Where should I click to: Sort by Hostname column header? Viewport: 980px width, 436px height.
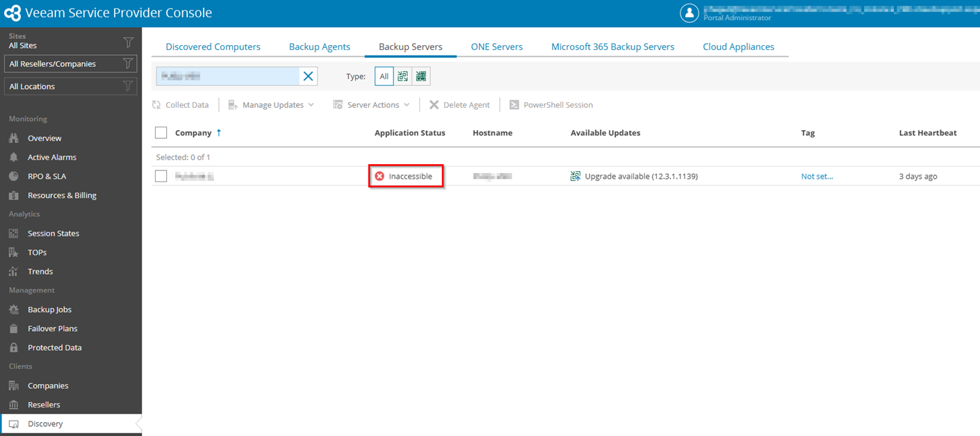pyautogui.click(x=492, y=133)
